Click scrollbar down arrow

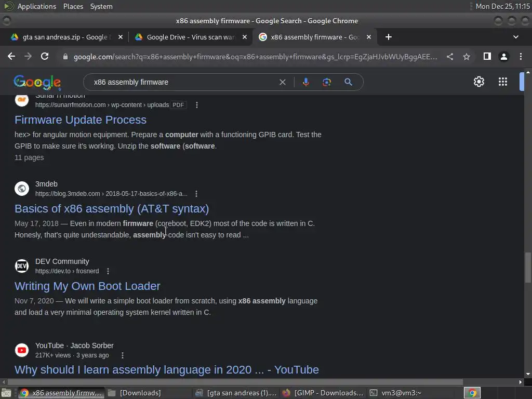(528, 374)
